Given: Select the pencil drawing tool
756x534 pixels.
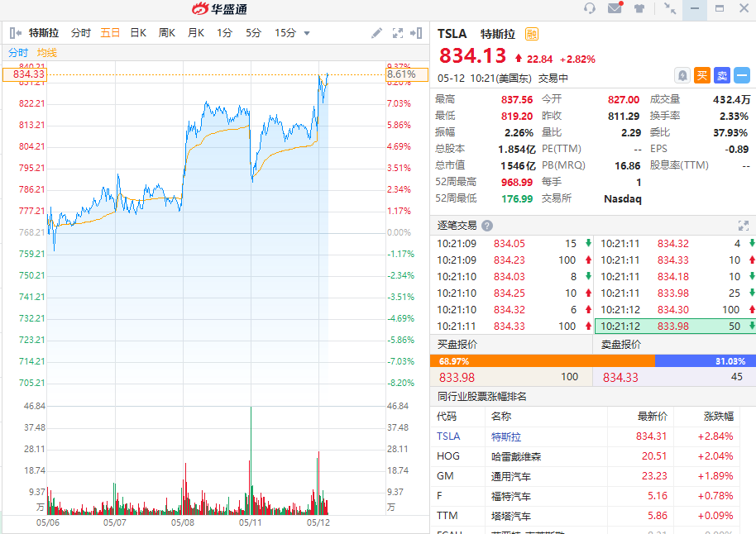Looking at the screenshot, I should (376, 33).
